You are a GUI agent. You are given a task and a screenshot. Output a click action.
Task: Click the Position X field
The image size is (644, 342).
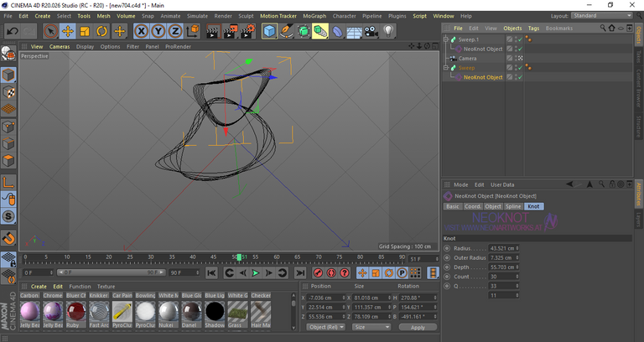tap(326, 298)
